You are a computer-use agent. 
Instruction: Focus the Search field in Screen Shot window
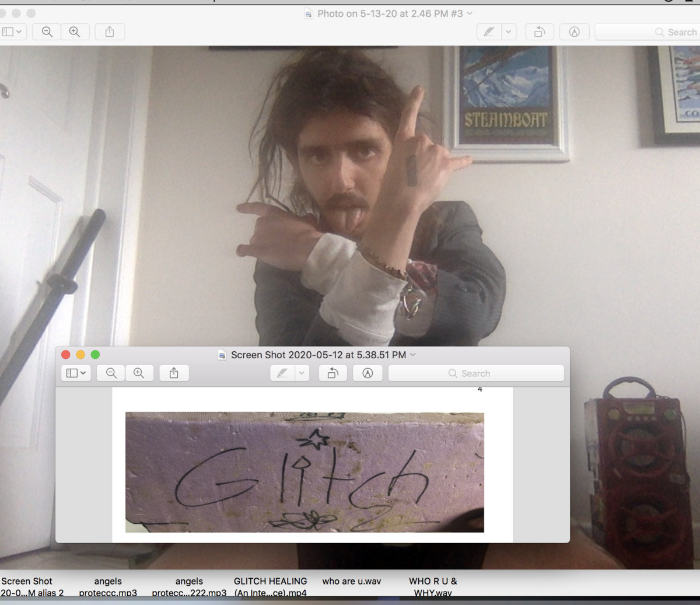click(476, 373)
